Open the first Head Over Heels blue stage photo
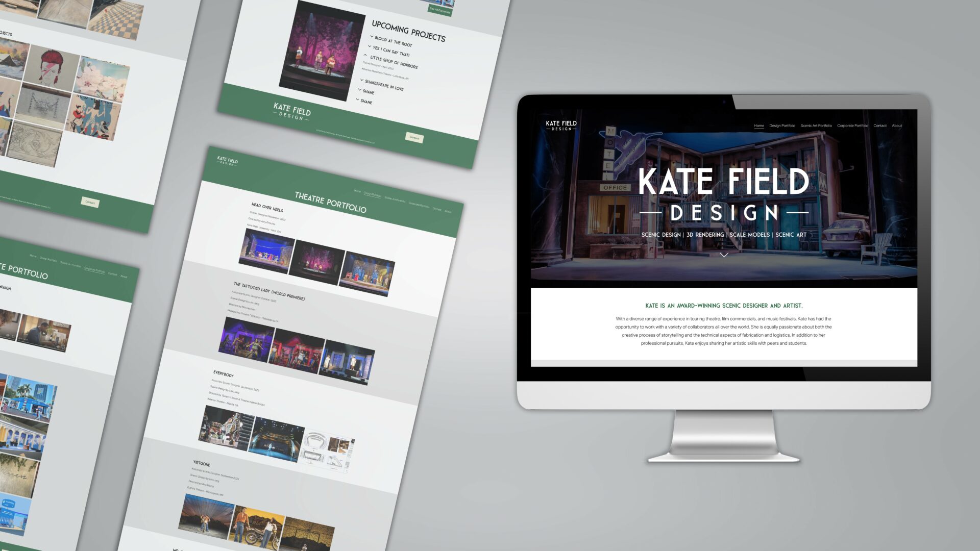Viewport: 980px width, 551px height. 266,251
